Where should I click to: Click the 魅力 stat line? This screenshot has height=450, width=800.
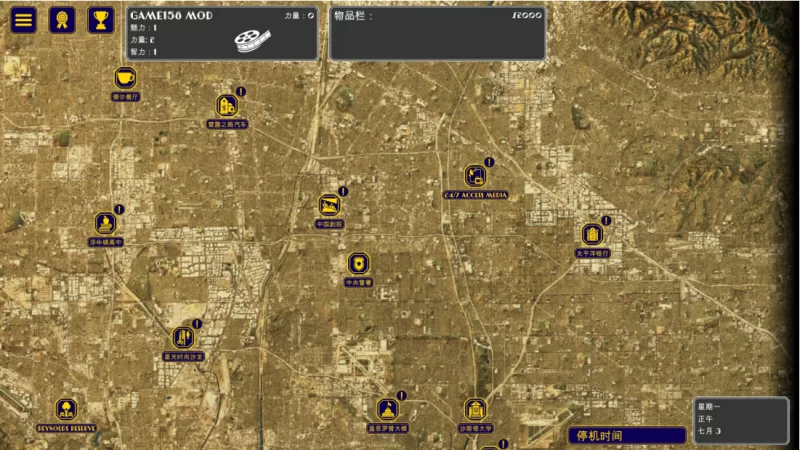(x=143, y=28)
